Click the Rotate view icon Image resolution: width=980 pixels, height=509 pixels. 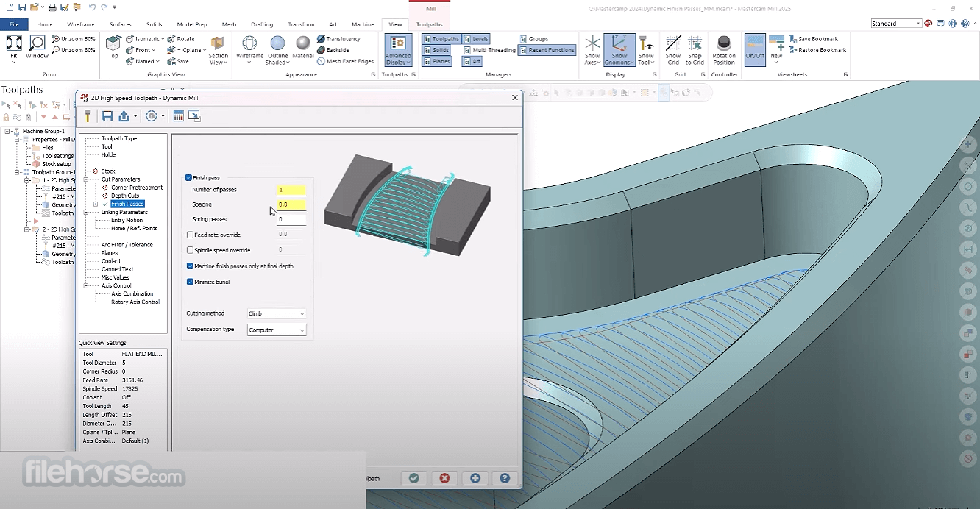point(181,39)
